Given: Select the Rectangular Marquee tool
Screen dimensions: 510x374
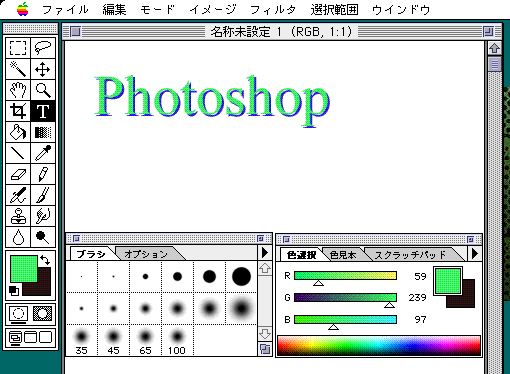Looking at the screenshot, I should 18,48.
